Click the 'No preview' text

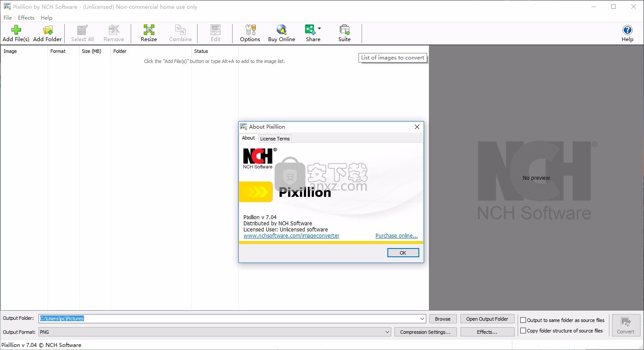pyautogui.click(x=536, y=178)
